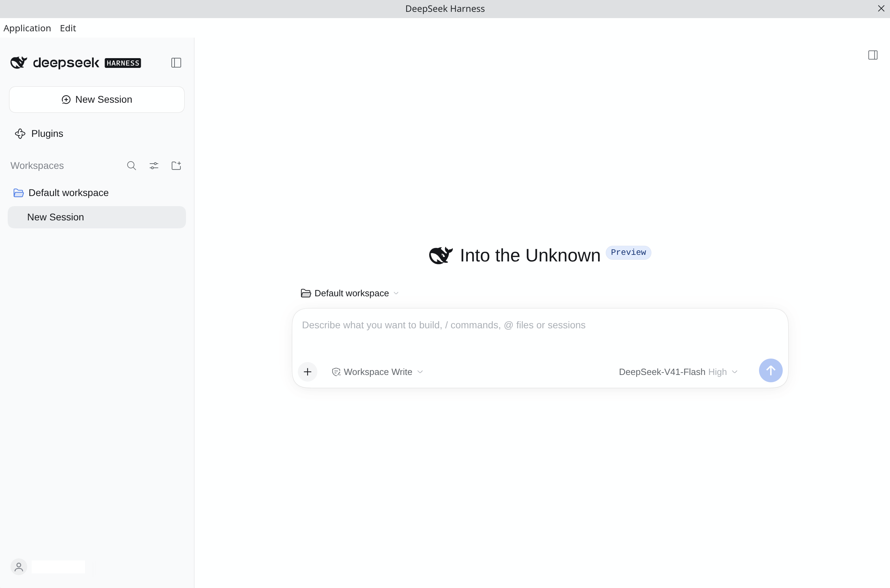
Task: Open New Session entry in the sidebar list
Action: tap(97, 217)
